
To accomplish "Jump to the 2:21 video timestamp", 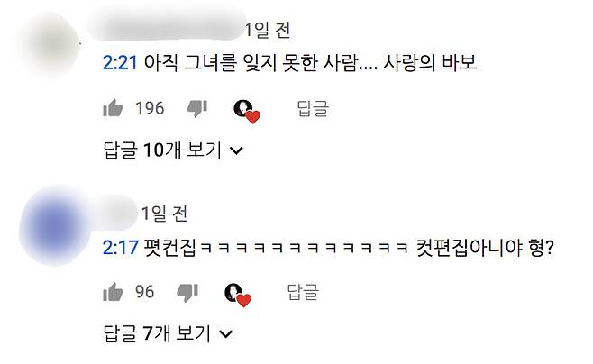I will pos(120,62).
